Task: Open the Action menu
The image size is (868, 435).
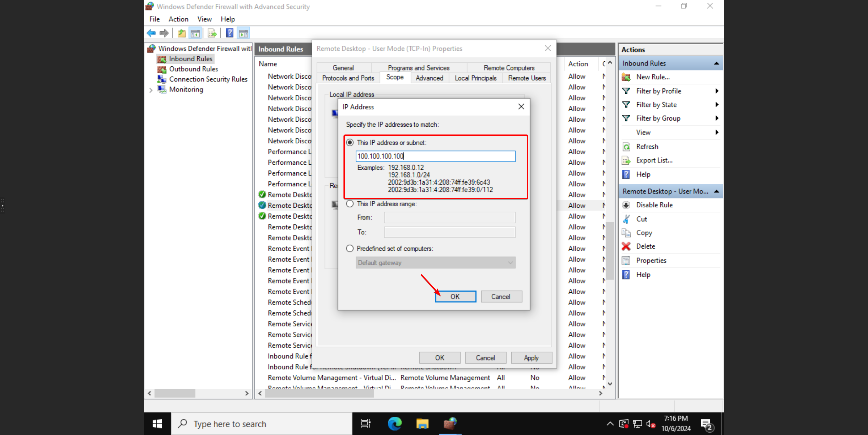Action: tap(178, 19)
